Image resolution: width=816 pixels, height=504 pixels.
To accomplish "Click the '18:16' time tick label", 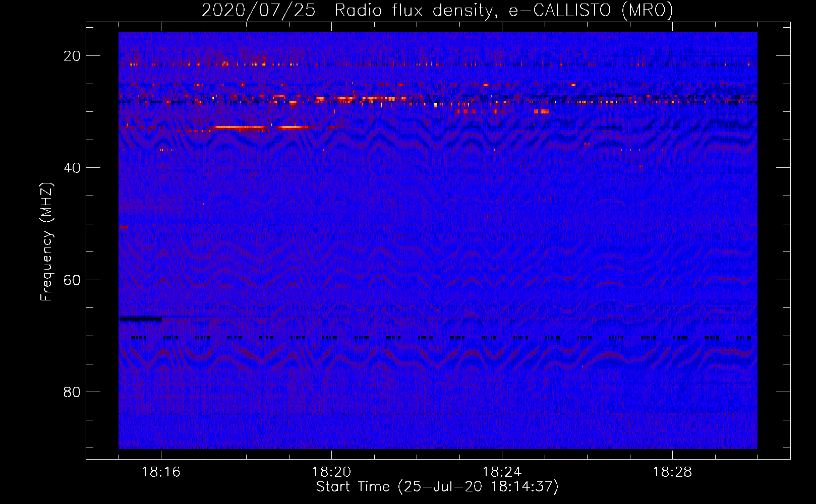I will coord(161,472).
